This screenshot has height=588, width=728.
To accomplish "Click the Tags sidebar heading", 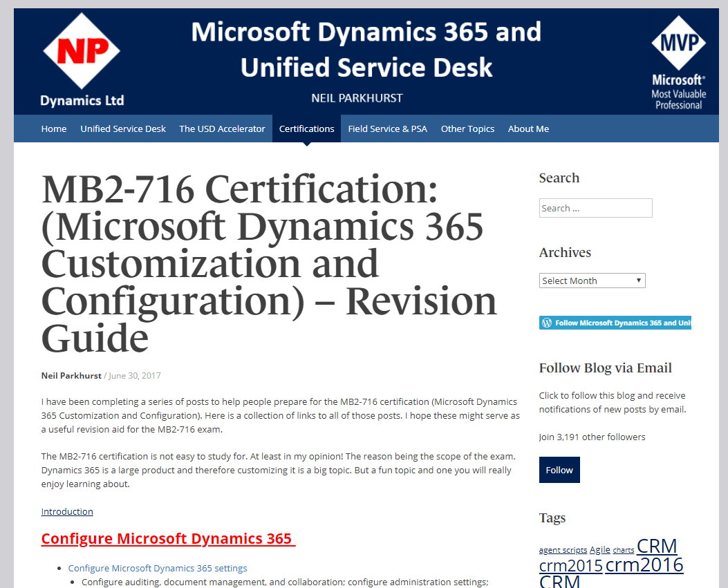I will click(552, 518).
